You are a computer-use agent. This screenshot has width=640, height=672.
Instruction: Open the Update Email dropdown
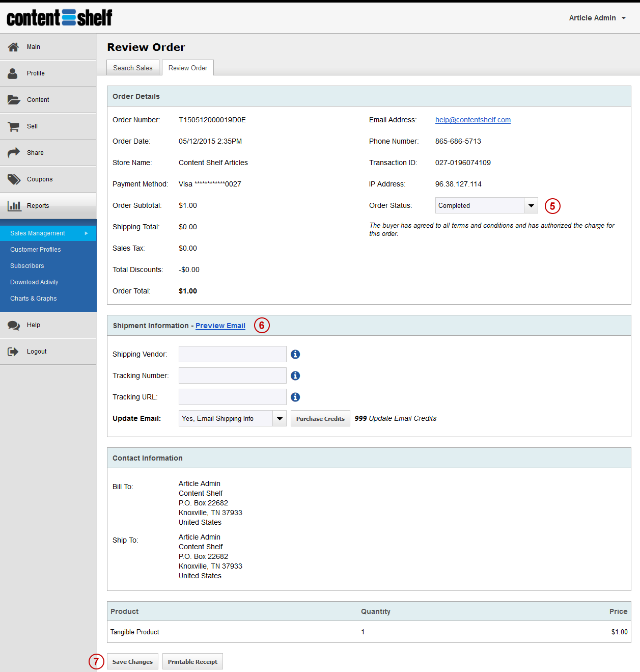pos(232,418)
